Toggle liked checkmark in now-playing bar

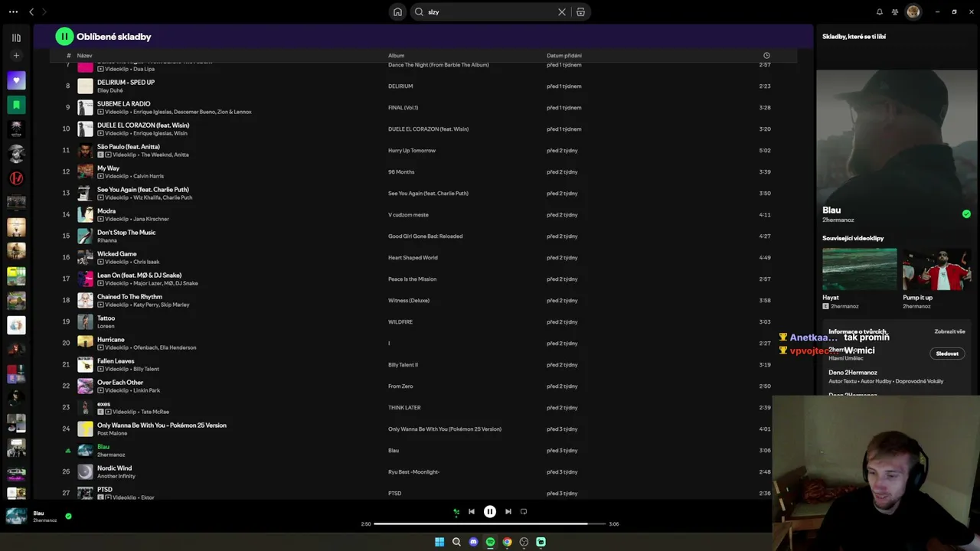(x=68, y=517)
